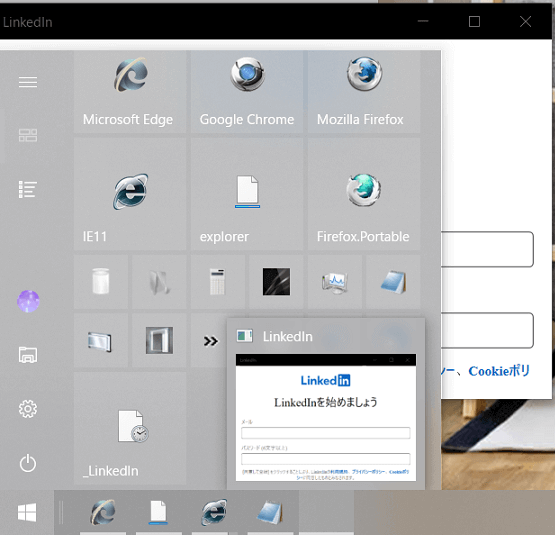Click the lower input field in LinkedIn window

pos(487,330)
